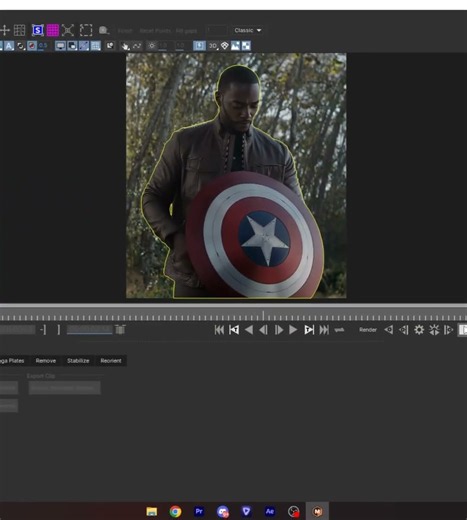Step forward one frame
Image resolution: width=467 pixels, height=520 pixels.
point(279,330)
